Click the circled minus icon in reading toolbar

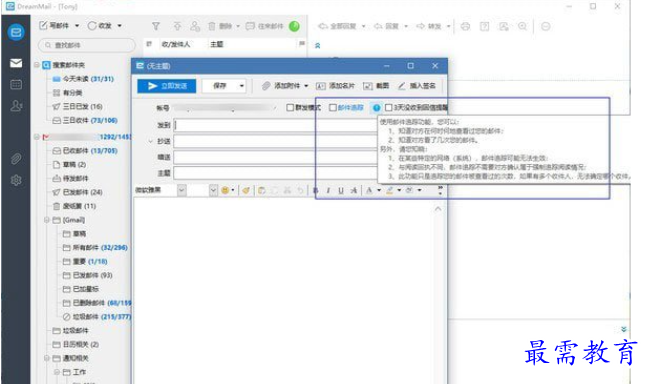[x=545, y=26]
